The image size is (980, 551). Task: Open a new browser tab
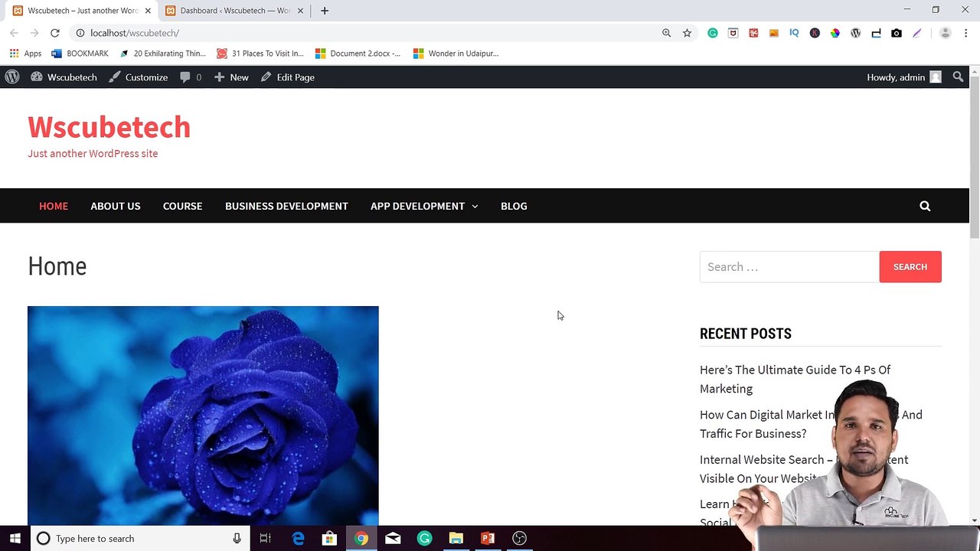[325, 11]
